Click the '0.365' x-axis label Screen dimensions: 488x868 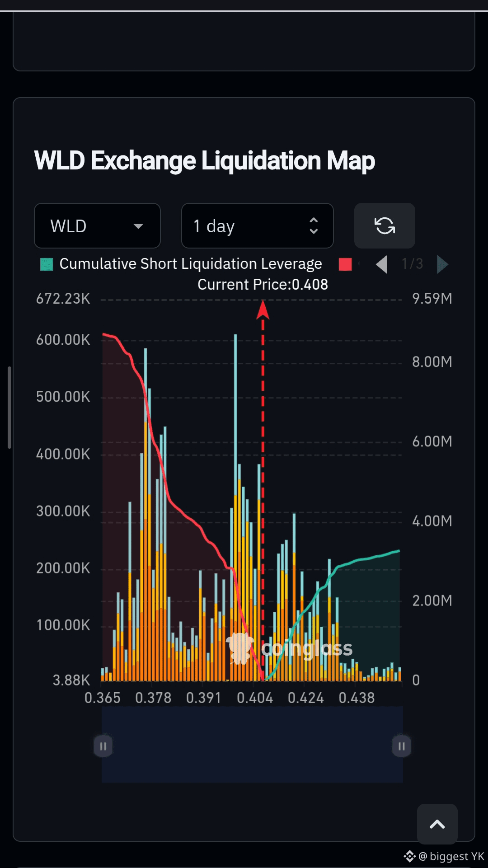(x=103, y=698)
